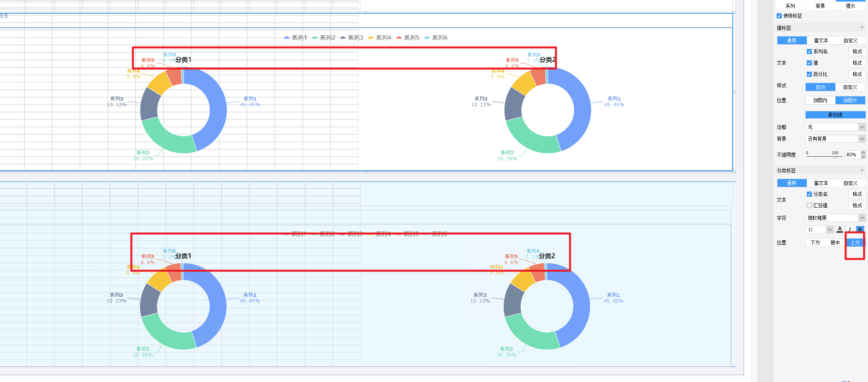Viewport: 868px width, 382px height.
Task: Open the 字符 font dropdown 微软雅黑
Action: (835, 218)
